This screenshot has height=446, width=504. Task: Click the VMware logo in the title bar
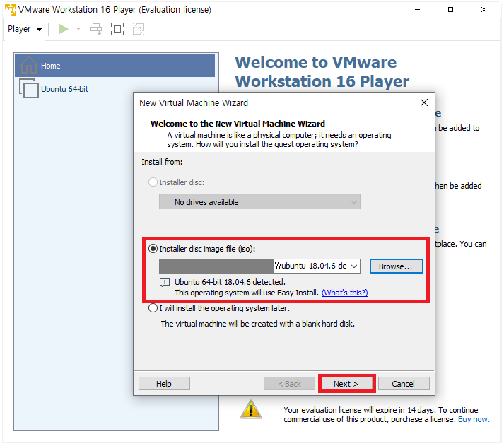pyautogui.click(x=11, y=10)
